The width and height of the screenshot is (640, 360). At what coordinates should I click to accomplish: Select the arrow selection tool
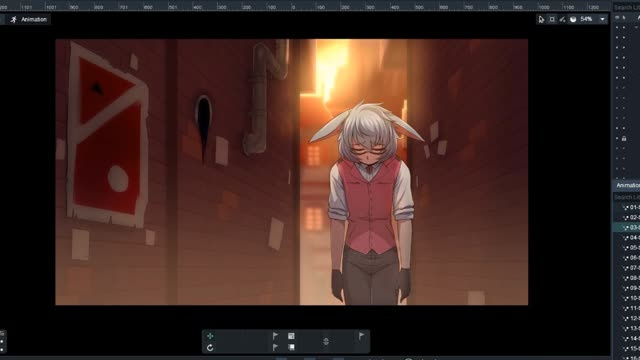pos(541,19)
